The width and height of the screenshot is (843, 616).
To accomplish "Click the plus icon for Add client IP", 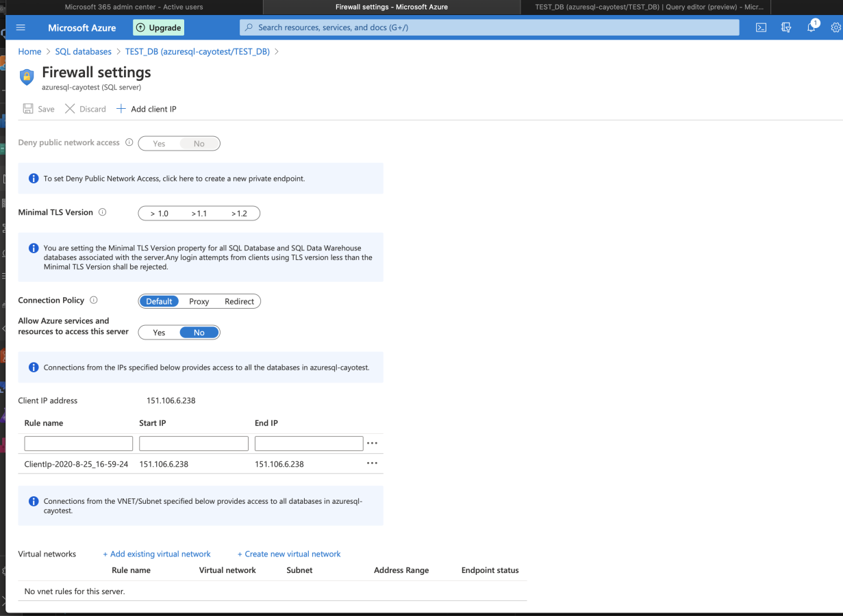I will pyautogui.click(x=121, y=109).
